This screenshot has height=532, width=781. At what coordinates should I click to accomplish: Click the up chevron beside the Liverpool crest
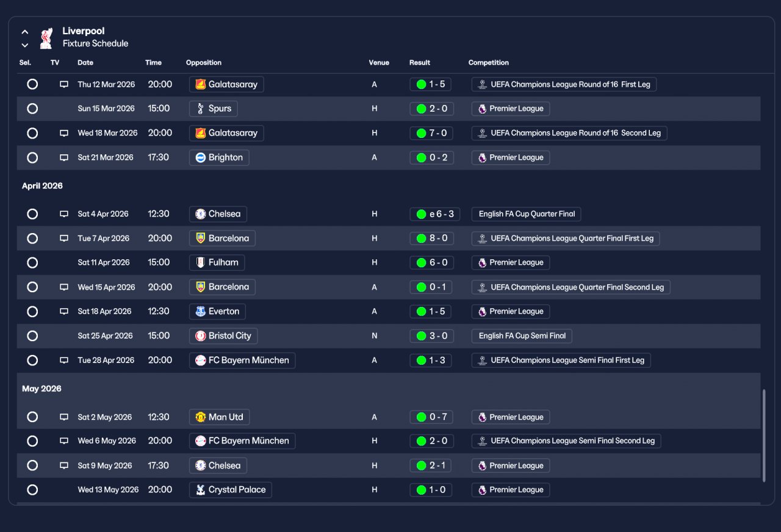[25, 32]
